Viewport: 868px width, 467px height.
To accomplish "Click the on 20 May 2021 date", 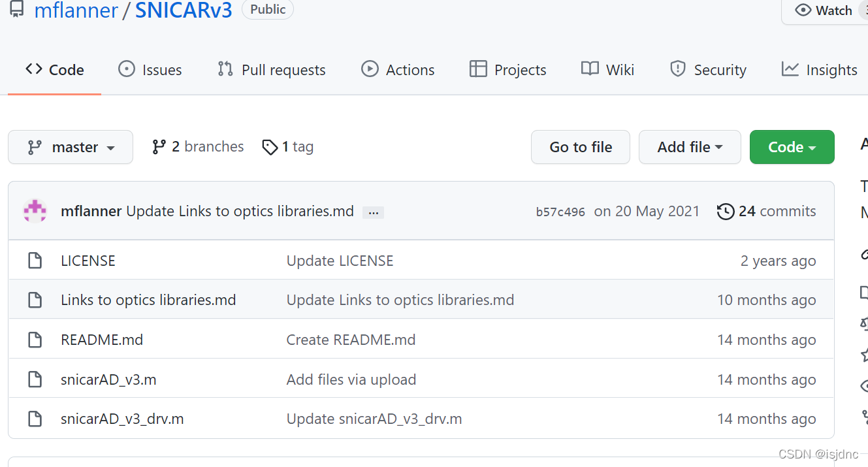I will coord(647,211).
